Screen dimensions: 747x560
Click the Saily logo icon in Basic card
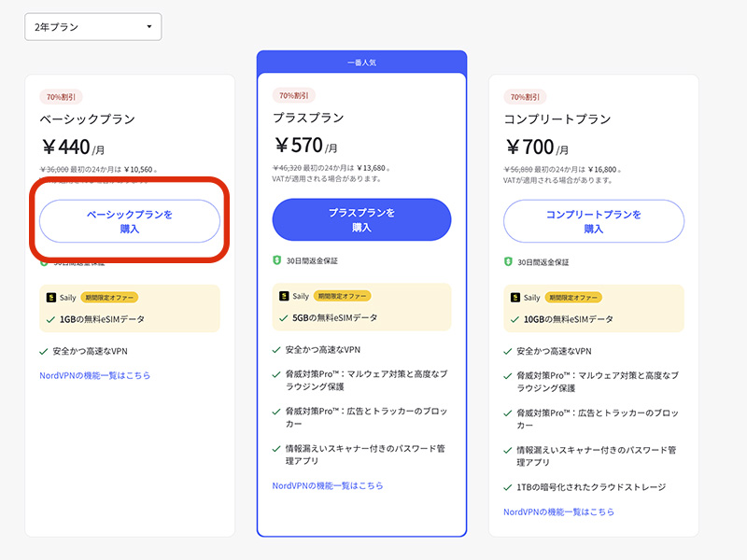pos(51,298)
